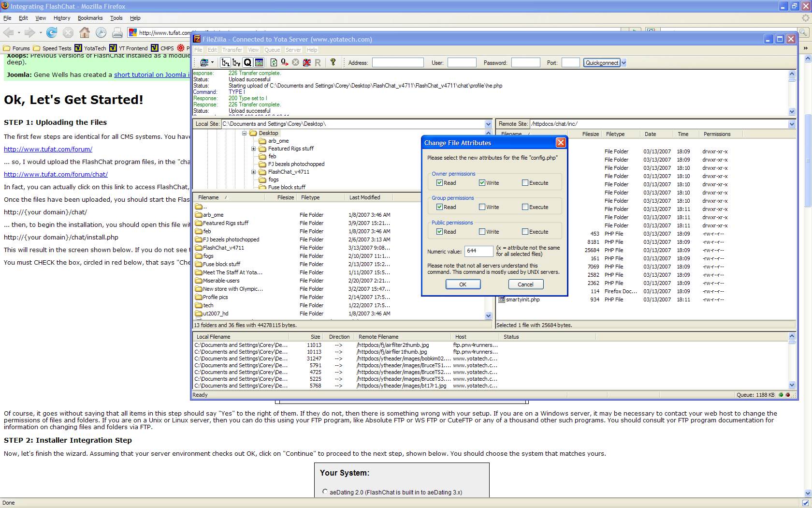This screenshot has width=812, height=508.
Task: Click the Reconnect R icon
Action: click(x=318, y=62)
